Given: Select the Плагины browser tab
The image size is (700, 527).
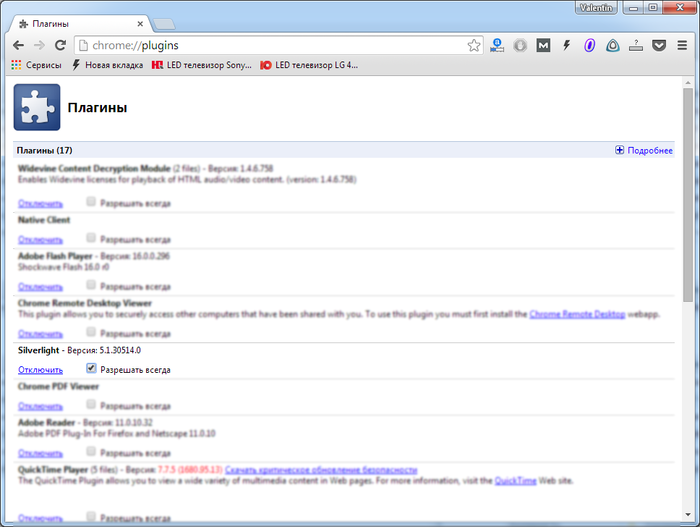Looking at the screenshot, I should [80, 24].
